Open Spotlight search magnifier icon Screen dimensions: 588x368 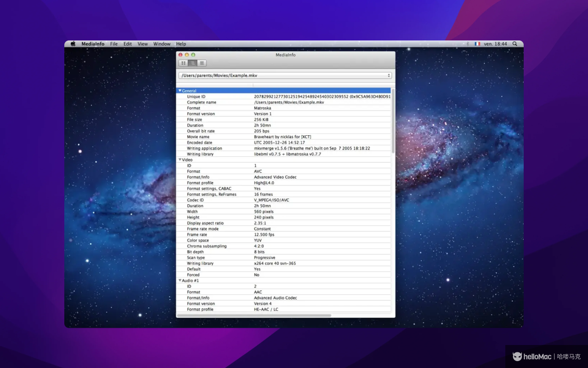515,44
